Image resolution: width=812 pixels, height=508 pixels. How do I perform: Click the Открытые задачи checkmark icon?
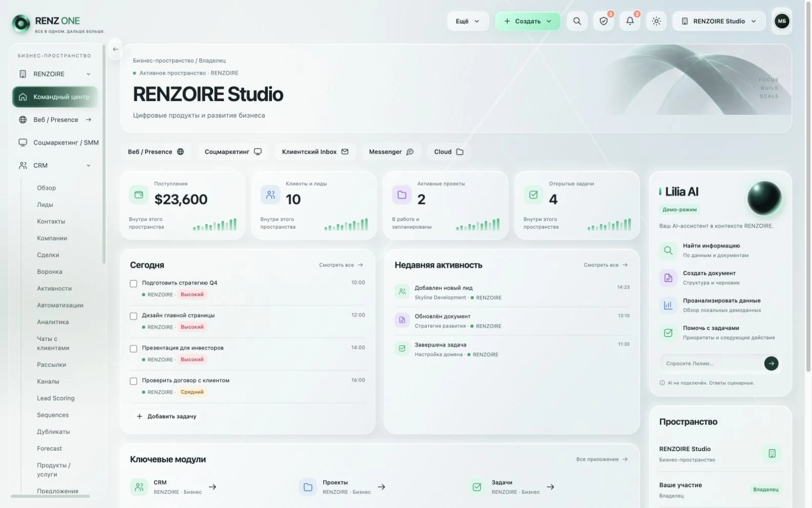[533, 195]
